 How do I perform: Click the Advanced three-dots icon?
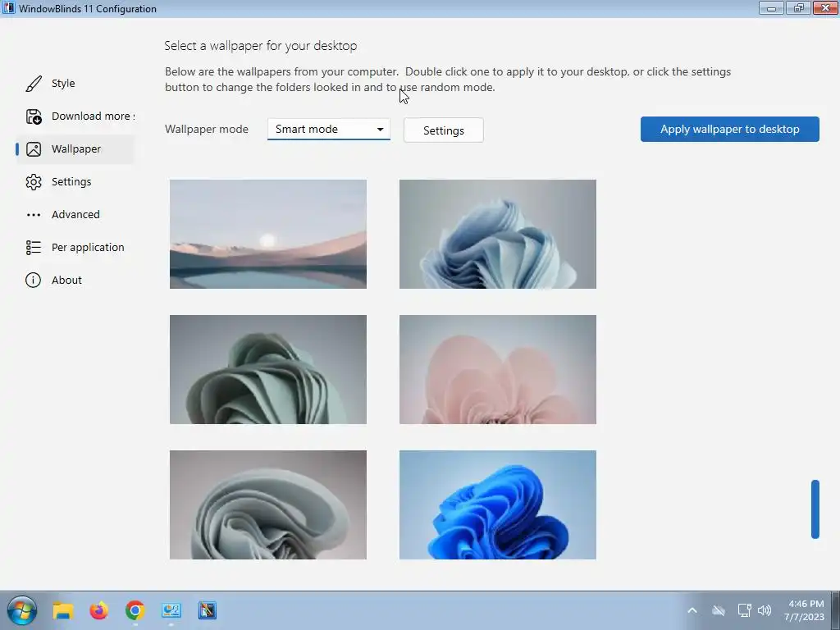[33, 215]
